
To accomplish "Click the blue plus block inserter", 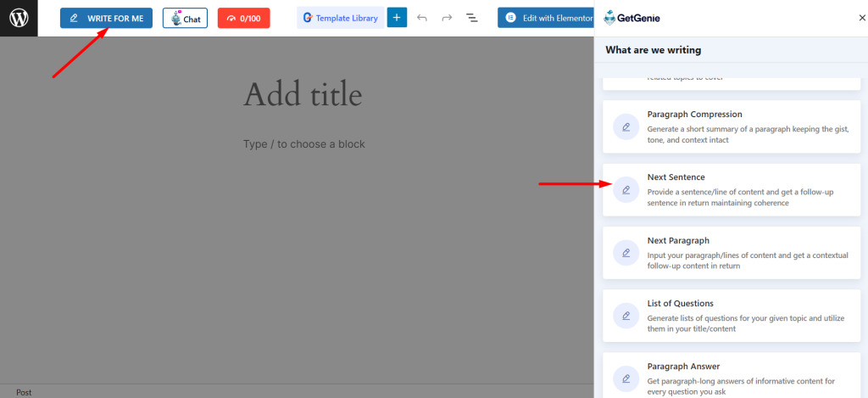I will (x=397, y=18).
